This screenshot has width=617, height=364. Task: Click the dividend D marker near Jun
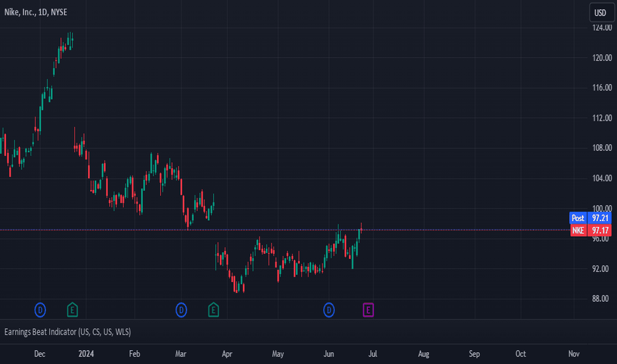pos(329,310)
